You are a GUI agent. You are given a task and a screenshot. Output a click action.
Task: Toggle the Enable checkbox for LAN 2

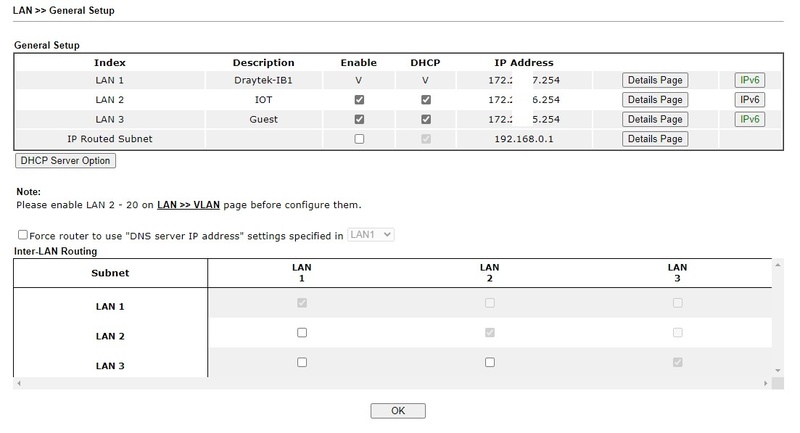click(359, 100)
